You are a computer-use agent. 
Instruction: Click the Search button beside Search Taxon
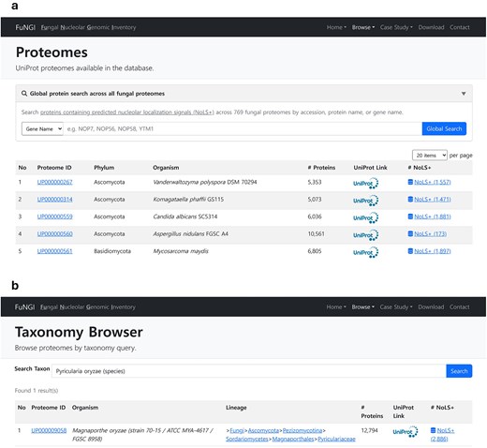click(x=459, y=371)
